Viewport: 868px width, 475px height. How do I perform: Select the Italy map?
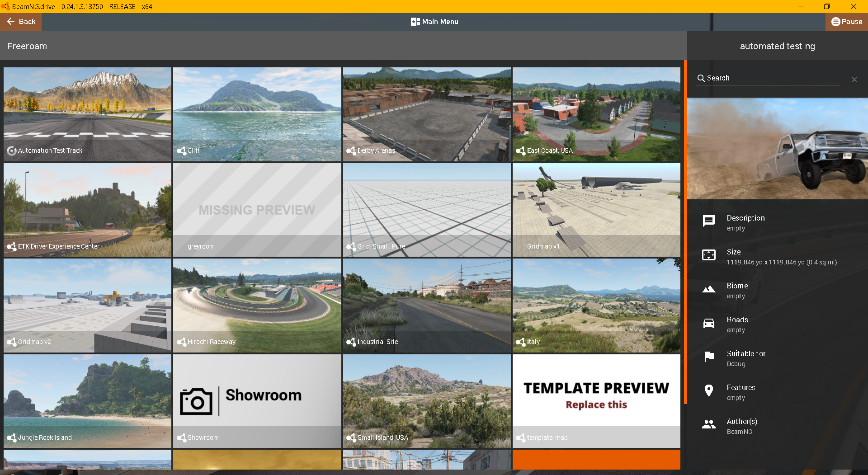pyautogui.click(x=596, y=306)
